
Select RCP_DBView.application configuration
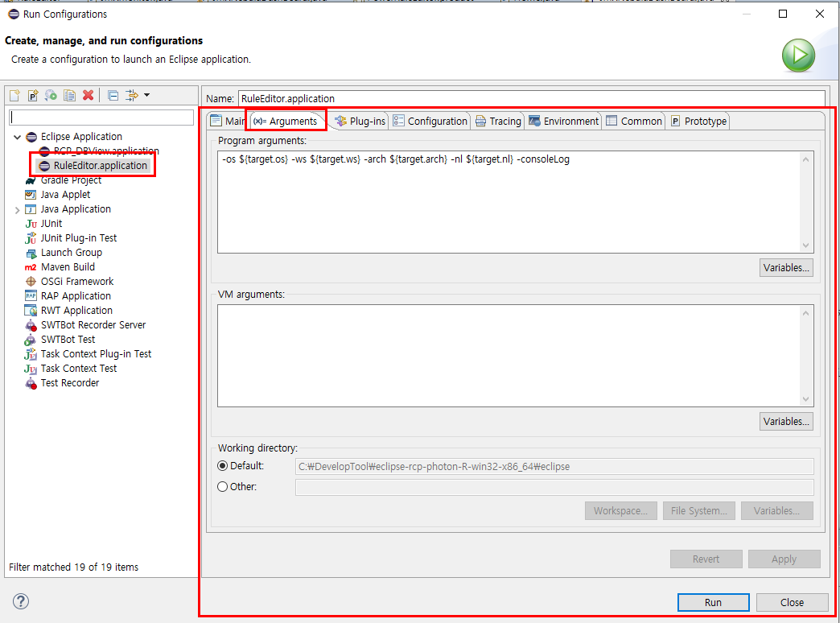[x=106, y=151]
